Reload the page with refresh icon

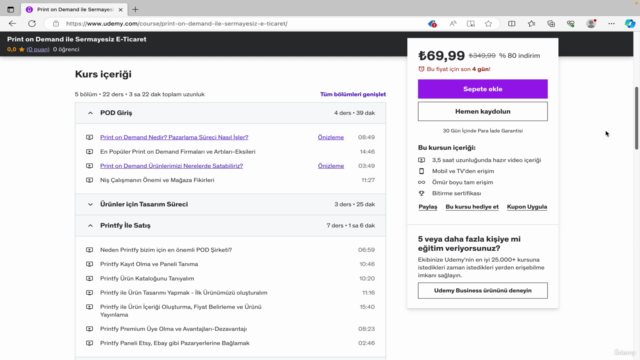32,24
